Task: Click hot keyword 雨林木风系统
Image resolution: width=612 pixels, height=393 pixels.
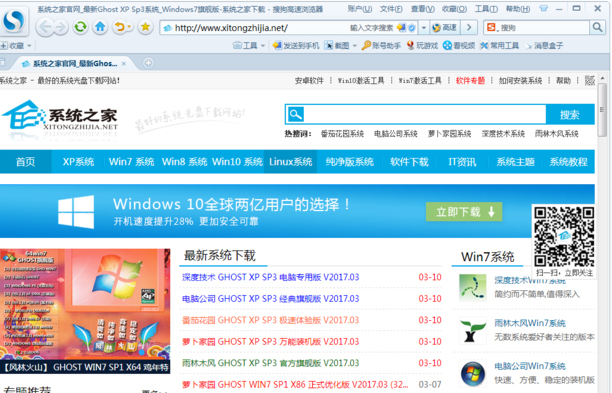Action: tap(557, 134)
